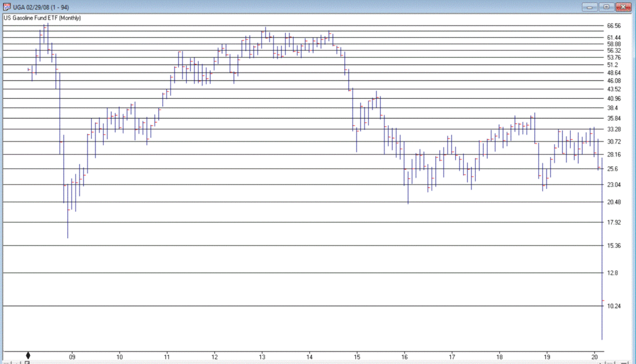This screenshot has width=636, height=364.
Task: Click the 15.36 price axis label
Action: pos(614,245)
